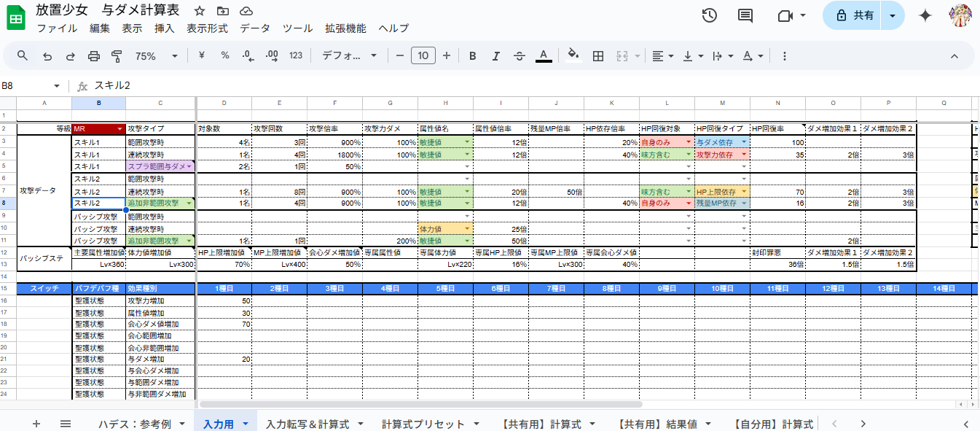
Task: Click the print icon in toolbar
Action: (x=93, y=56)
